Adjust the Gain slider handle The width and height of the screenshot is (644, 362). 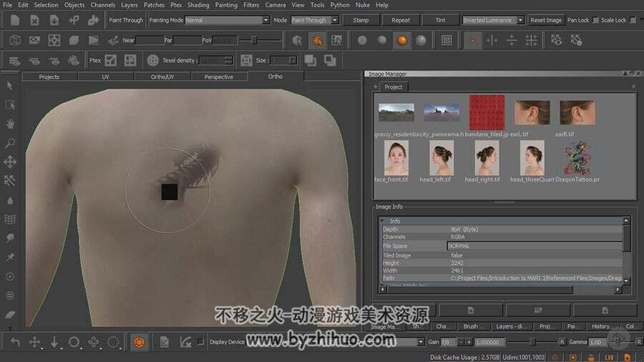[532, 342]
